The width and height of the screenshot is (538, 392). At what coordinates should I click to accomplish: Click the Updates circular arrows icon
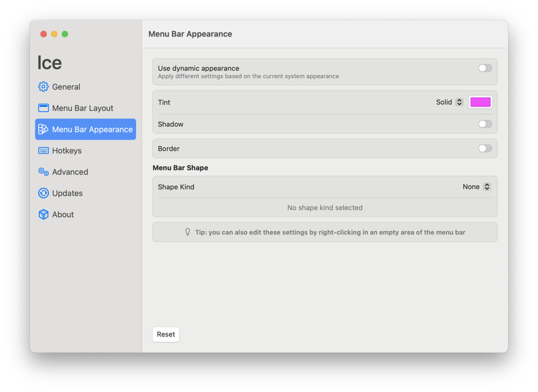click(x=43, y=193)
